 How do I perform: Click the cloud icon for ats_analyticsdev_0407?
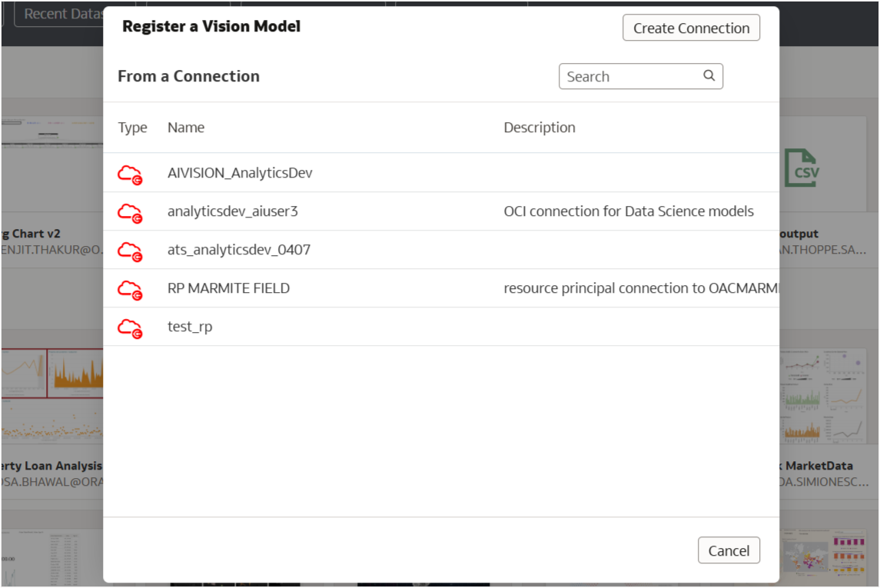[131, 250]
